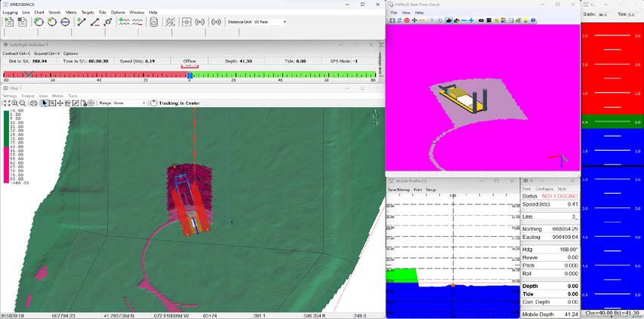Click the circular arrow icon with green plus
Image resolution: width=644 pixels, height=319 pixels.
[39, 22]
